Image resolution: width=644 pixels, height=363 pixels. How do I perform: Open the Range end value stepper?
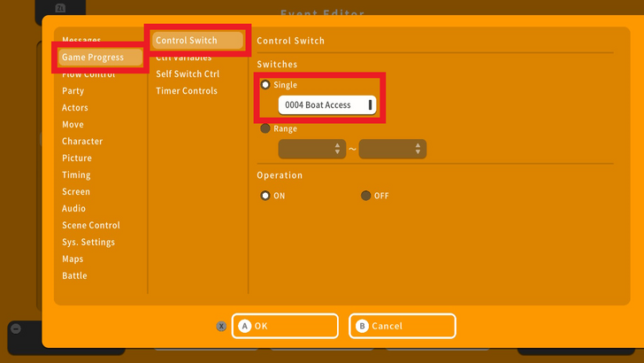point(393,149)
